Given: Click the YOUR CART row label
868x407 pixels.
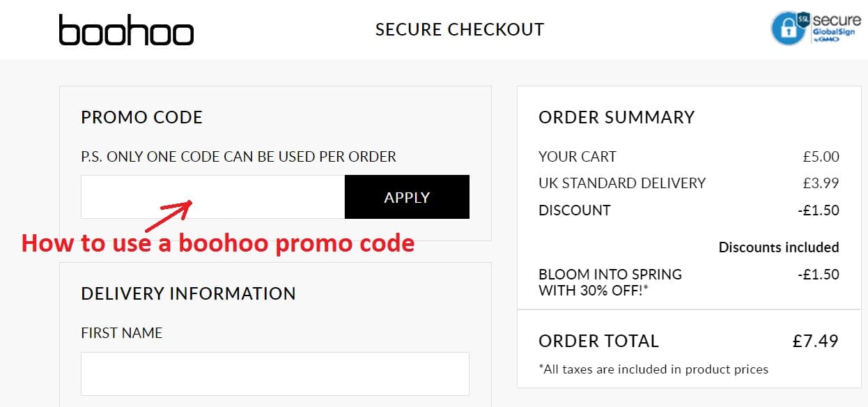Looking at the screenshot, I should click(578, 157).
